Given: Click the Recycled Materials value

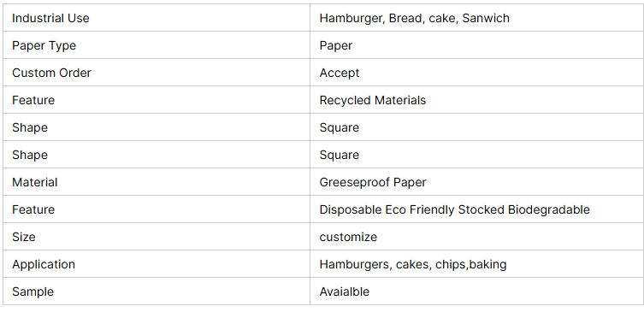Looking at the screenshot, I should (x=373, y=100).
